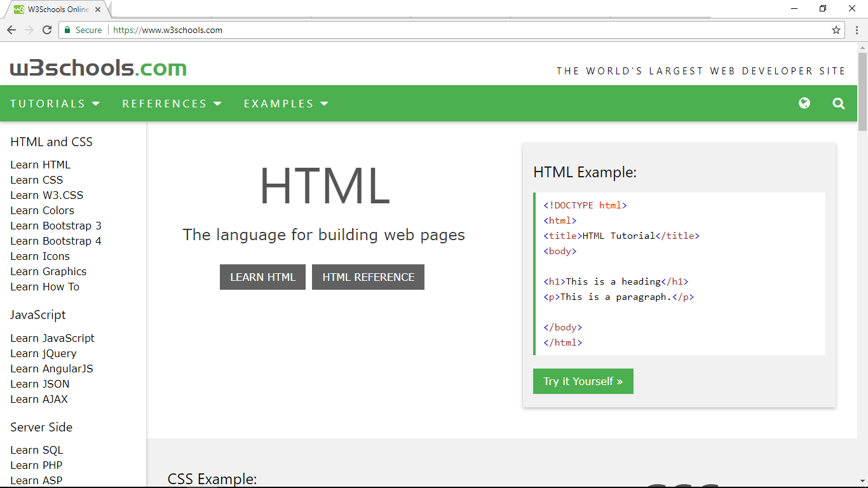Click "THE WORLD'S LARGEST WEB DEVELOPER SITE" tagline
Screen dimensions: 868x488
tap(702, 71)
